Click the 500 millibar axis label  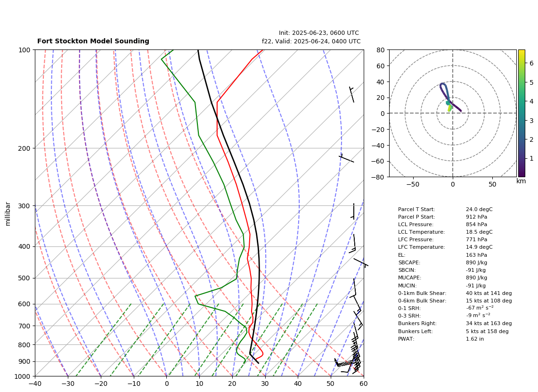coord(25,278)
